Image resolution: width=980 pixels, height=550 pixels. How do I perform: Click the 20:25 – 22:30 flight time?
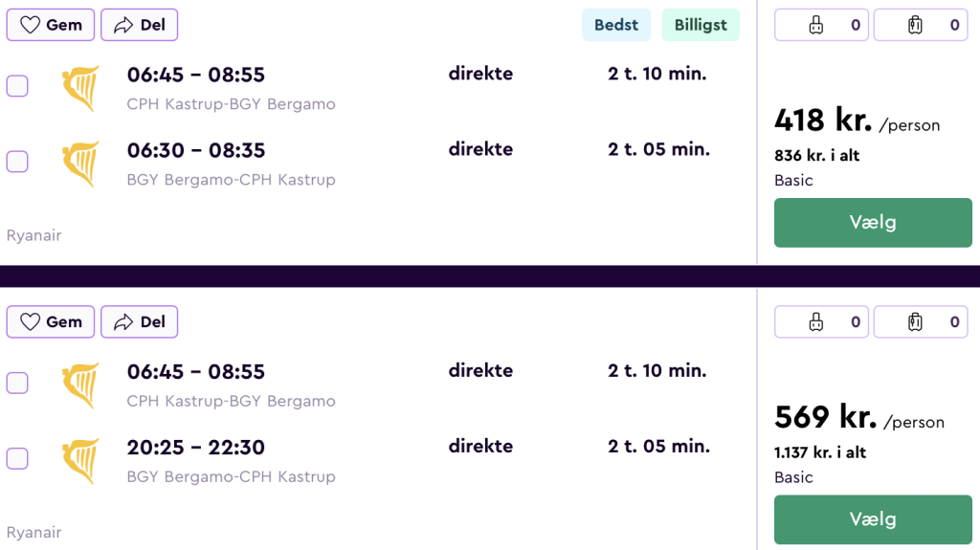pos(196,448)
